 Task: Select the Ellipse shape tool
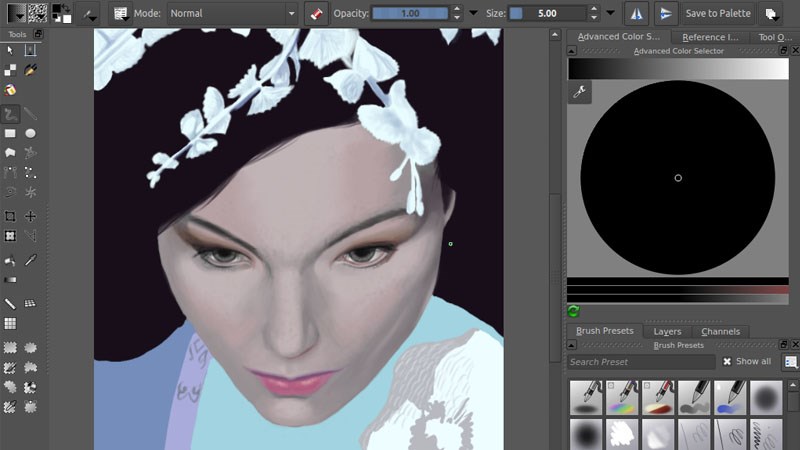[x=31, y=133]
